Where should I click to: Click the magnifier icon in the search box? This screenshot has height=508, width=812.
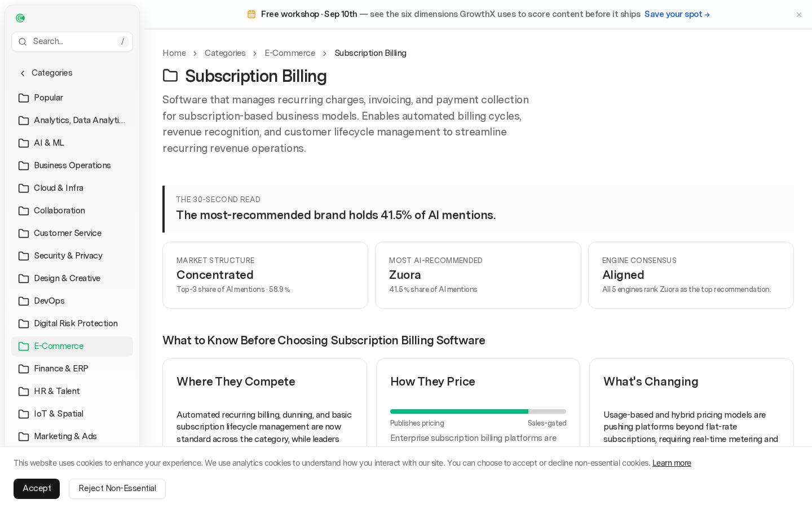(x=23, y=42)
